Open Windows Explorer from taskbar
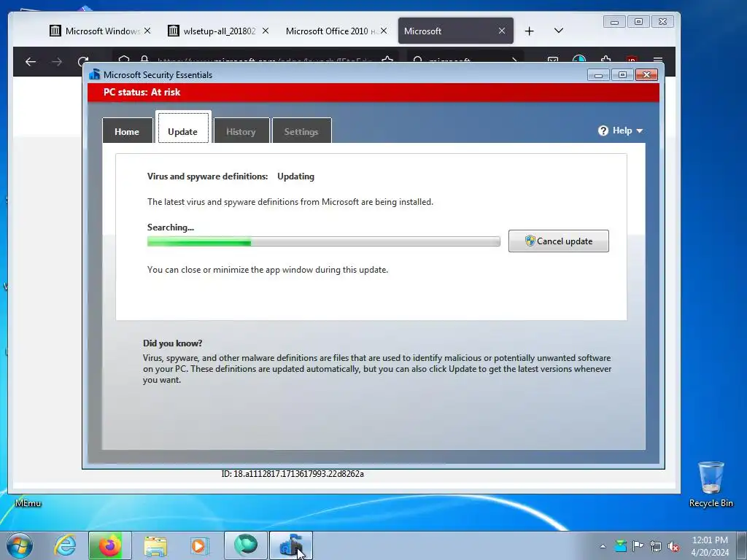Screen dimensions: 747x560 coord(155,546)
